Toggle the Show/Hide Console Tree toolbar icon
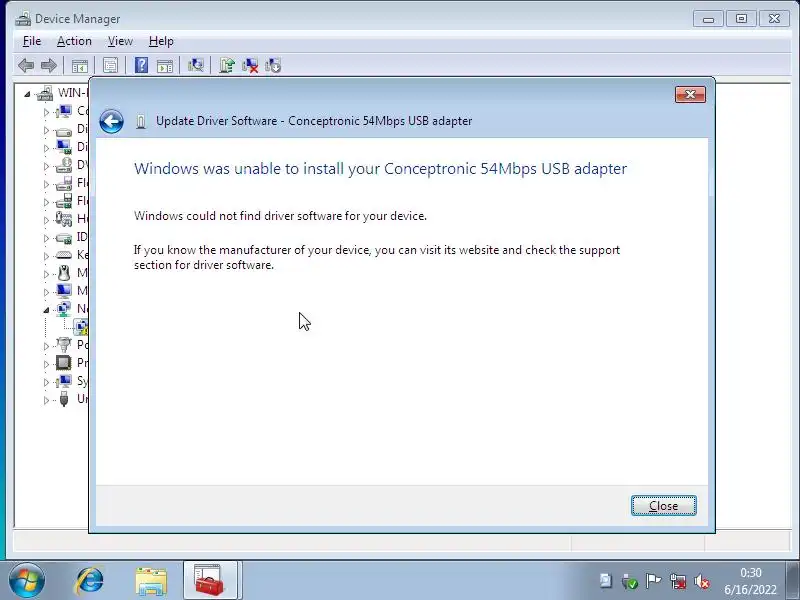The image size is (800, 600). pyautogui.click(x=80, y=65)
